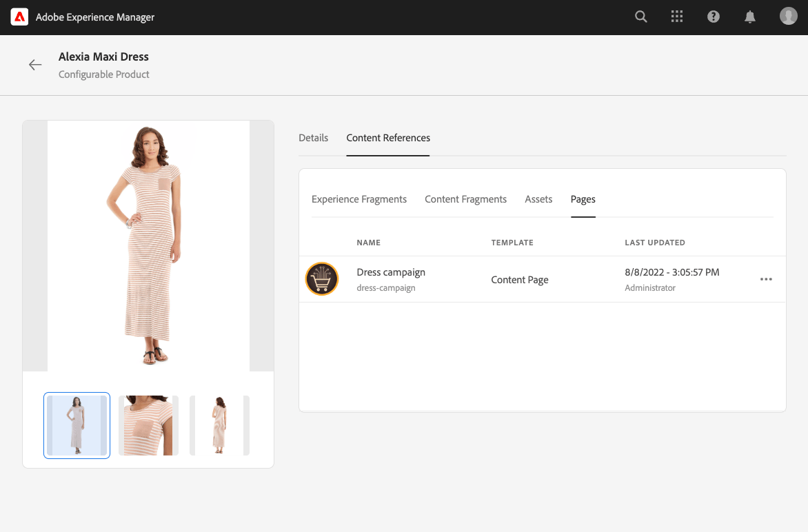Click the back arrow beside Alexia Maxi Dress
Viewport: 808px width, 532px height.
34,64
